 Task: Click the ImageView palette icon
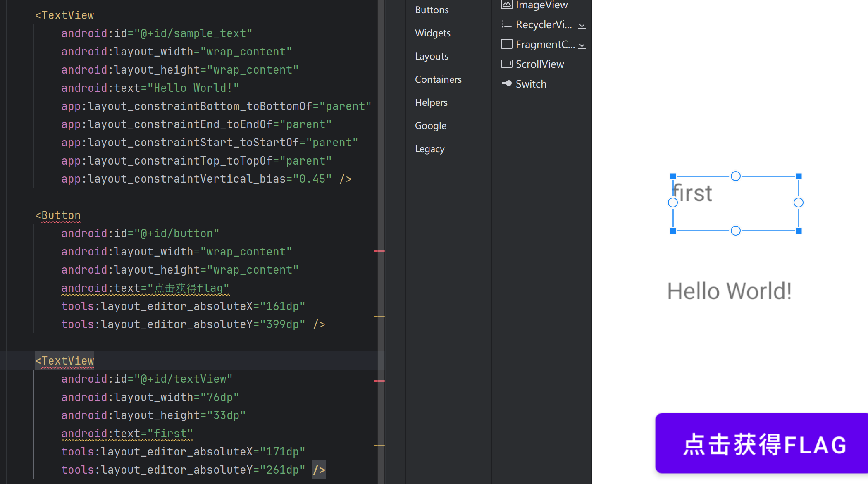point(506,5)
